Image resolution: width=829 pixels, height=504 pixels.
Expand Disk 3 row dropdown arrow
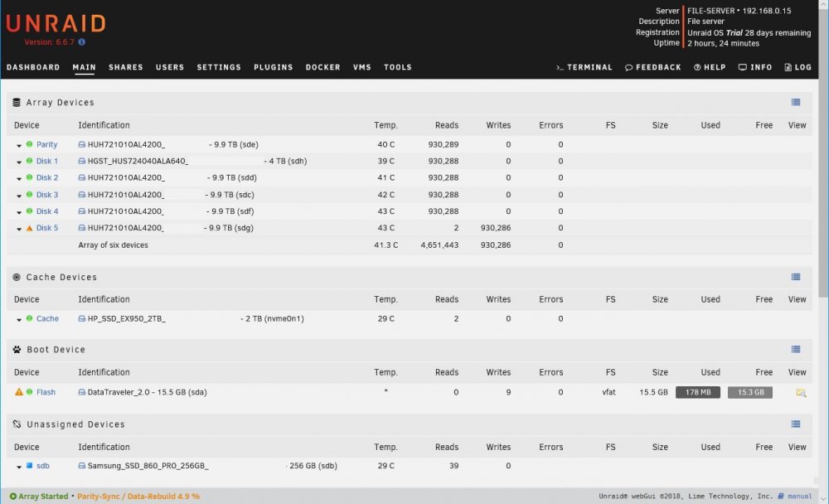pyautogui.click(x=19, y=196)
